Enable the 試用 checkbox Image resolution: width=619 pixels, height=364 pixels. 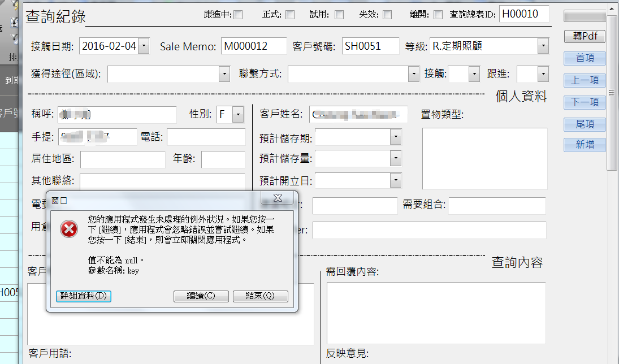pos(339,15)
